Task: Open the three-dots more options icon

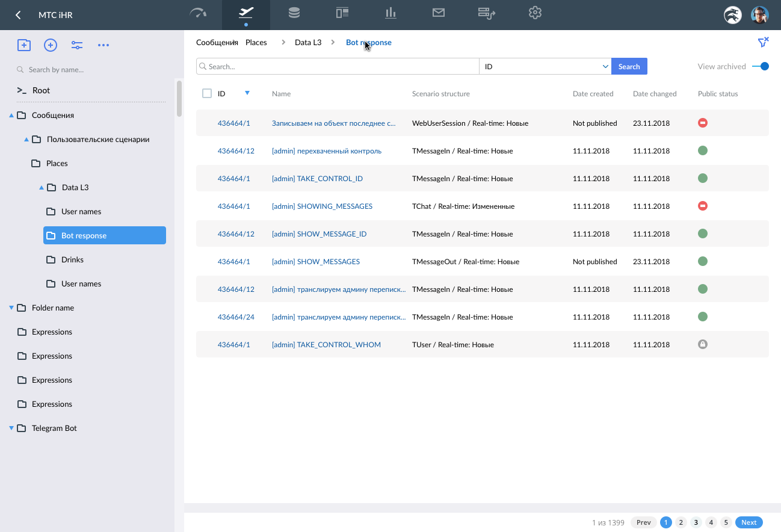Action: 103,45
